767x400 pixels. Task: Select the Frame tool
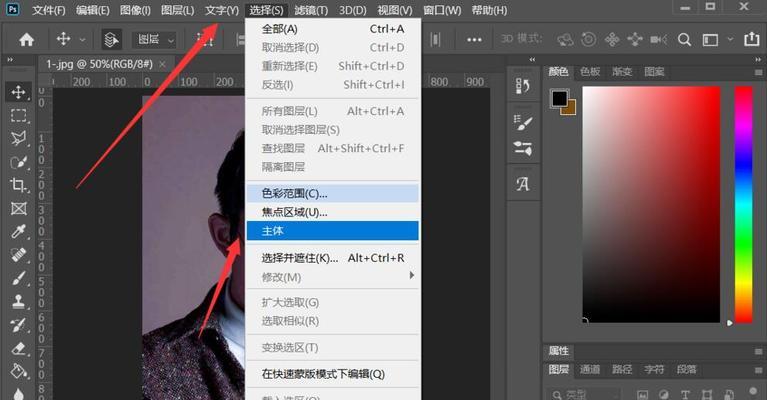(19, 209)
